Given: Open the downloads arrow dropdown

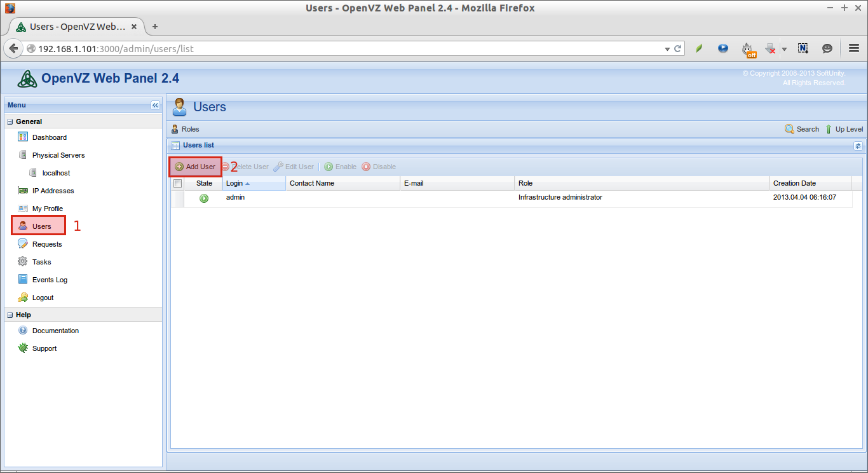Looking at the screenshot, I should coord(784,48).
